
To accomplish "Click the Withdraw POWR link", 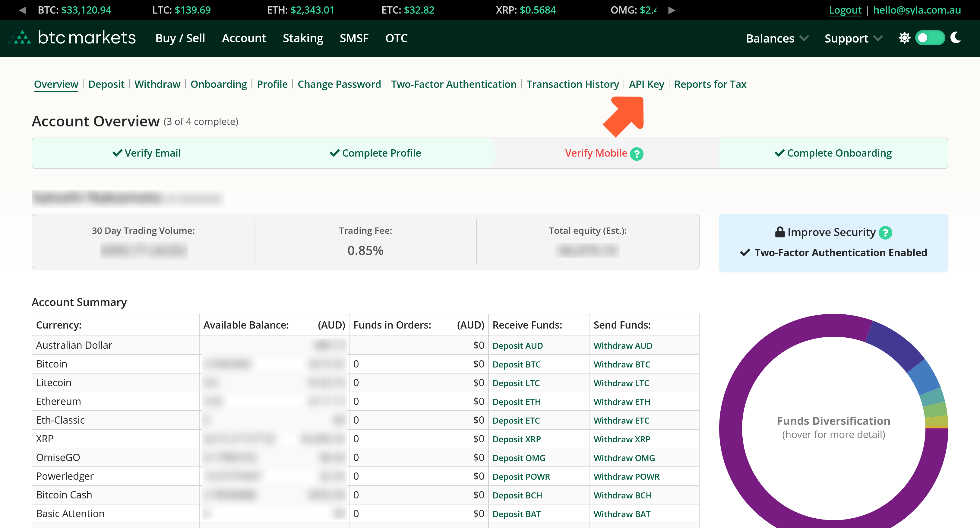I will click(626, 477).
